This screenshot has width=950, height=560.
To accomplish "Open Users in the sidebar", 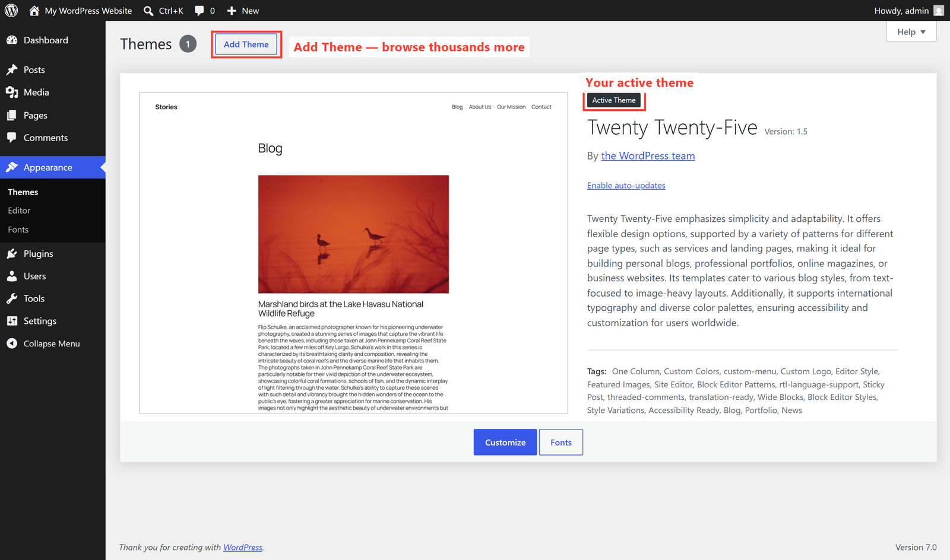I will click(53, 276).
